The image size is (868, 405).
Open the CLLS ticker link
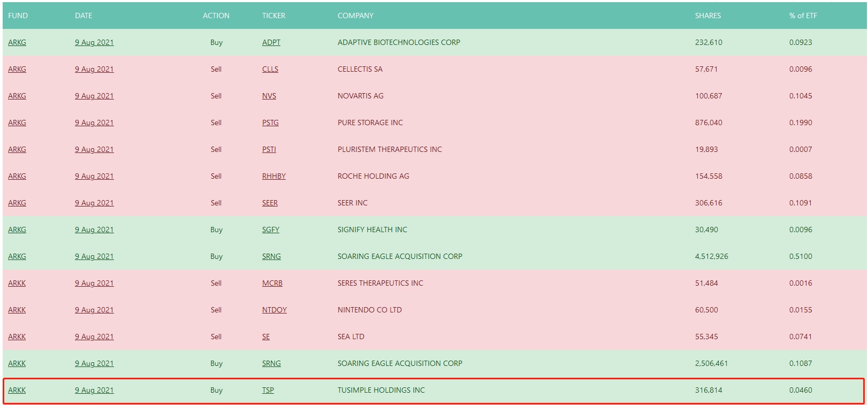[x=270, y=69]
